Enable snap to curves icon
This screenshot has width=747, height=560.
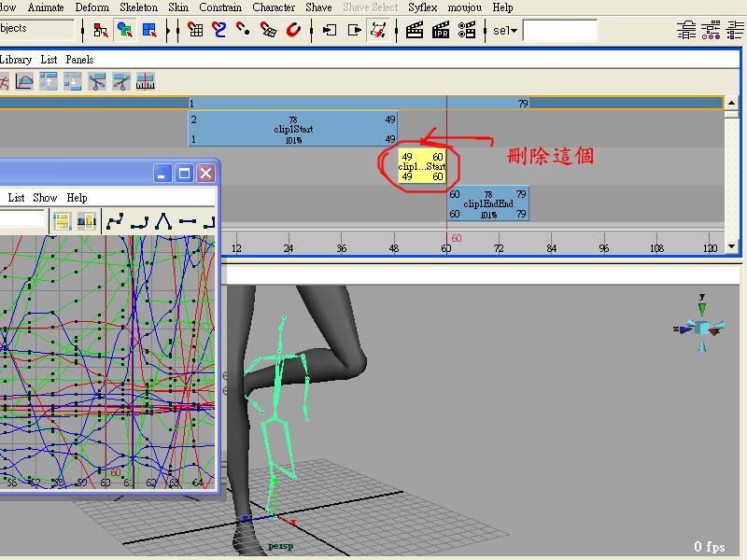pyautogui.click(x=219, y=30)
